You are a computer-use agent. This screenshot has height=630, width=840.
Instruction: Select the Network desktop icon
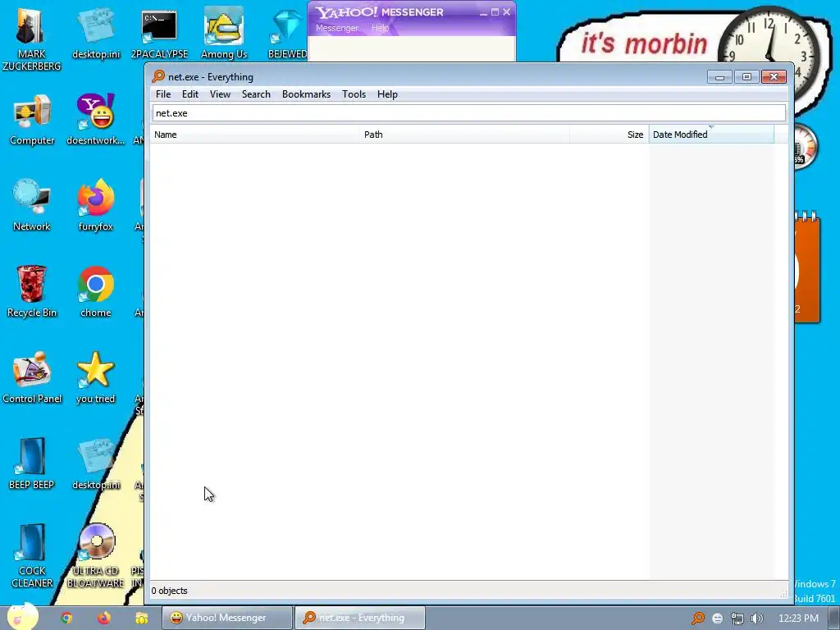click(32, 204)
